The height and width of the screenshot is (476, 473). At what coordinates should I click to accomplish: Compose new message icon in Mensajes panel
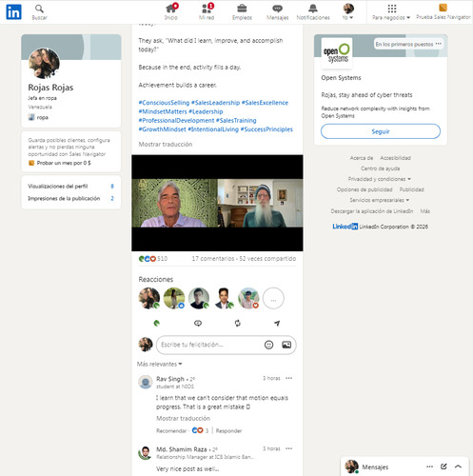point(443,466)
